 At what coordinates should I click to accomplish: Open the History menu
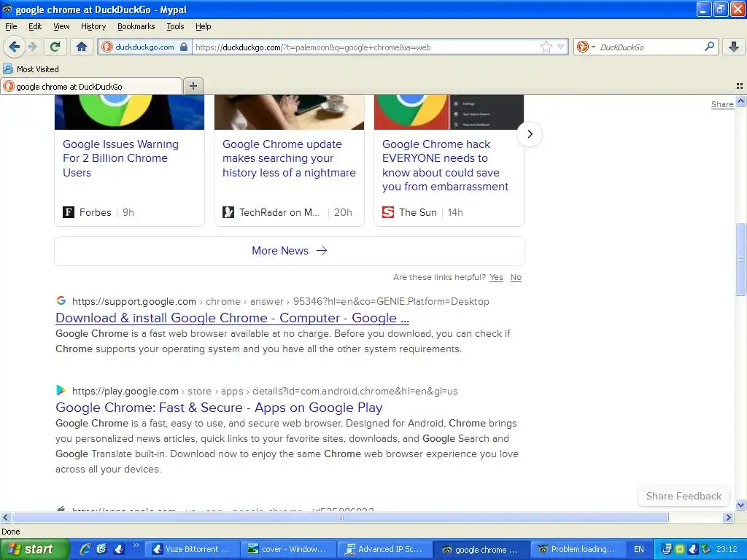pyautogui.click(x=93, y=26)
